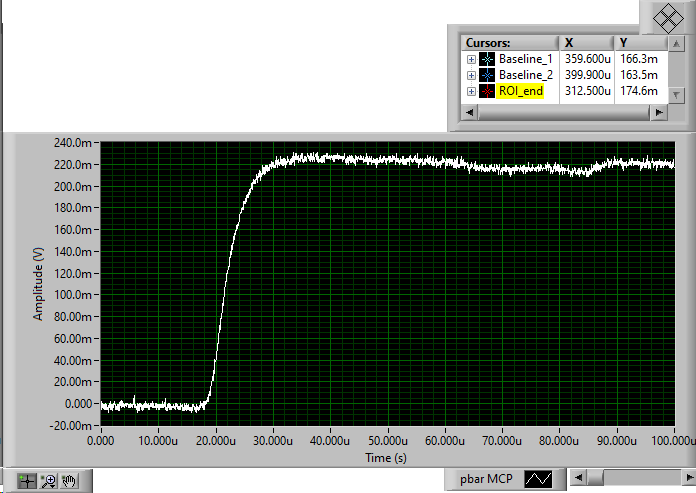Viewport: 696px width, 493px height.
Task: Click the 80.000u X-axis marker
Action: click(559, 441)
